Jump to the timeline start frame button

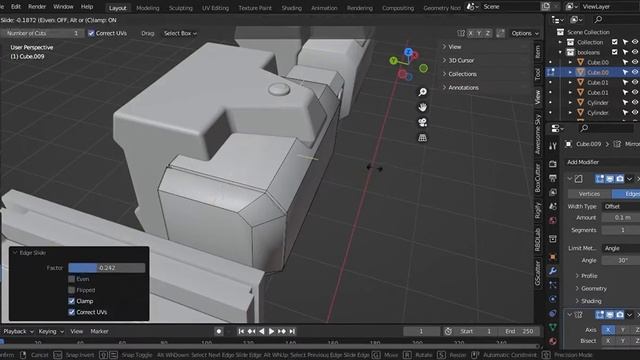[241, 331]
